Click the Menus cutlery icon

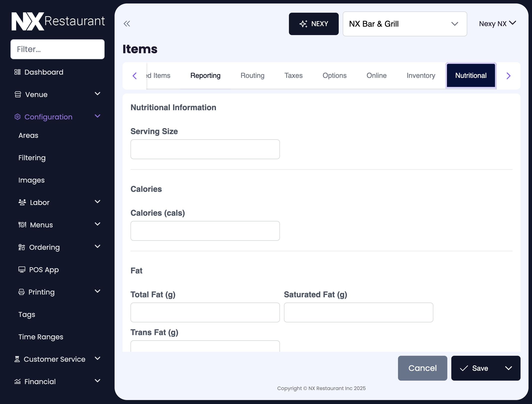tap(22, 224)
